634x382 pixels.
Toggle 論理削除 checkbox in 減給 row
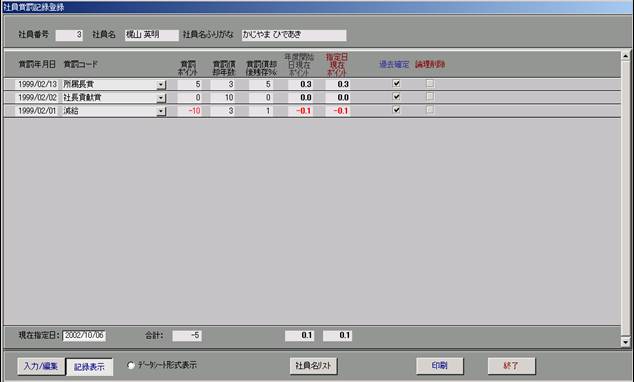(430, 110)
